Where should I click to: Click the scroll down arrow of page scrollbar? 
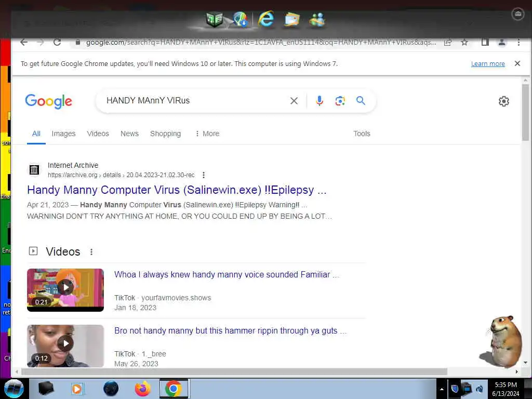tap(525, 363)
